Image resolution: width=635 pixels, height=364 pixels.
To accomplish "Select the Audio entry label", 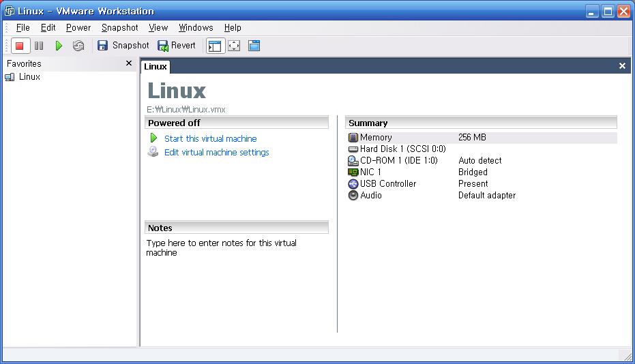I will click(371, 195).
